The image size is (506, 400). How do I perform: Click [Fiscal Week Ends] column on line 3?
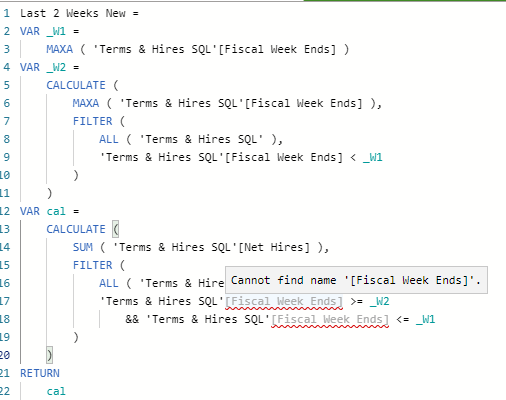pyautogui.click(x=277, y=49)
